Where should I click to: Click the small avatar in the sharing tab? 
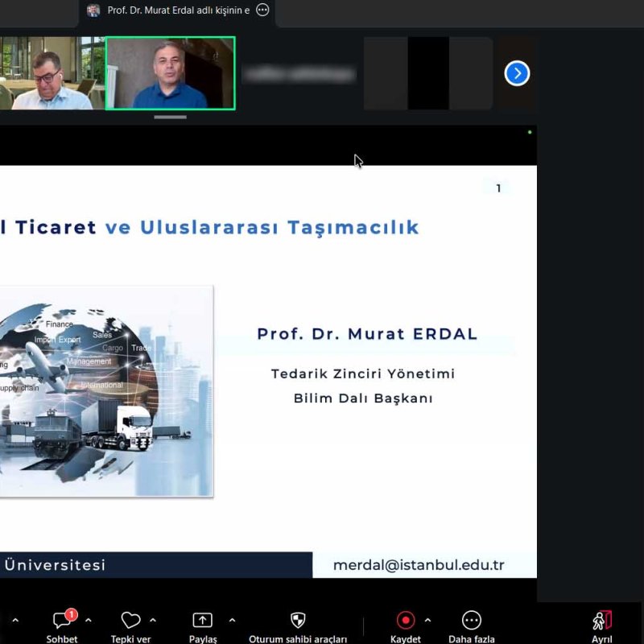pyautogui.click(x=93, y=10)
